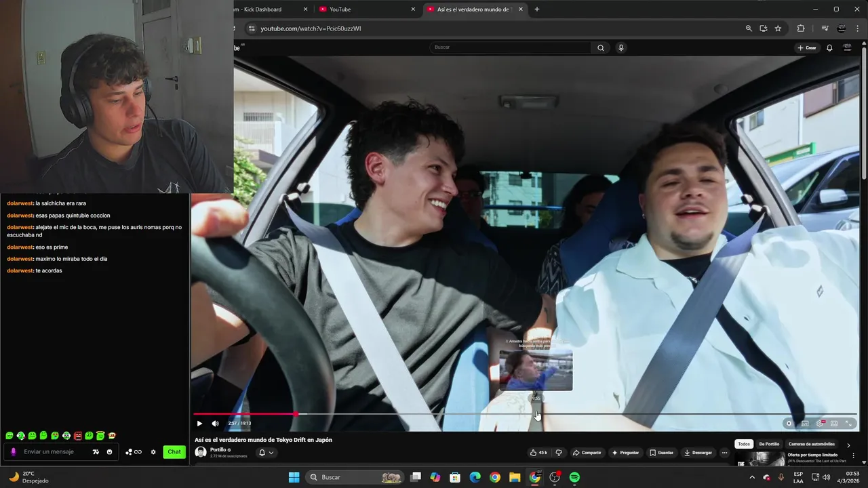868x488 pixels.
Task: Click chat message 'eso es prime'
Action: 52,247
